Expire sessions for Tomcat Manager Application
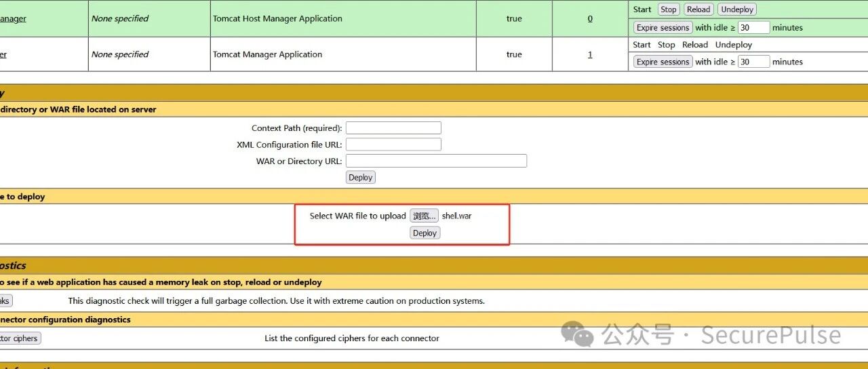This screenshot has width=868, height=369. pyautogui.click(x=663, y=62)
